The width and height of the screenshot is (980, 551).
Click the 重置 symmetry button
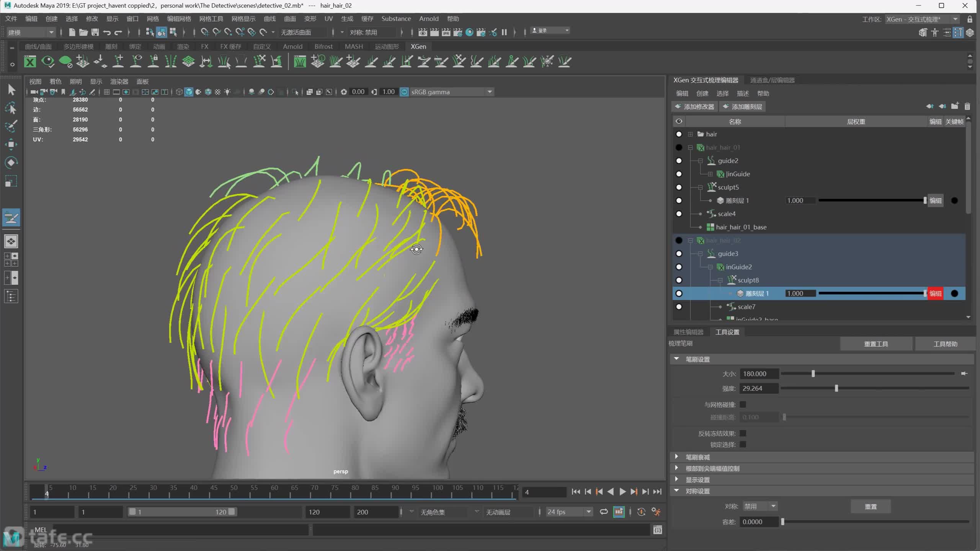pyautogui.click(x=871, y=506)
